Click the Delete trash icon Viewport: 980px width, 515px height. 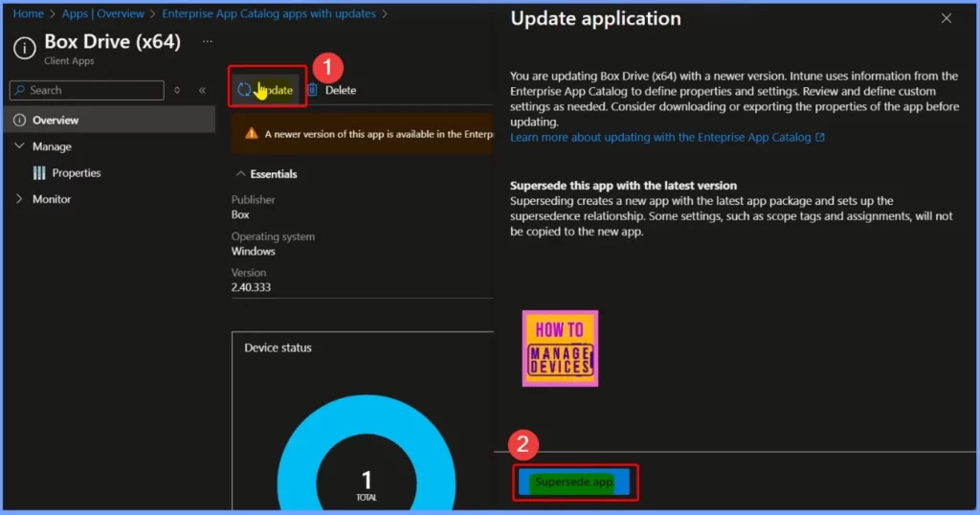pos(313,90)
